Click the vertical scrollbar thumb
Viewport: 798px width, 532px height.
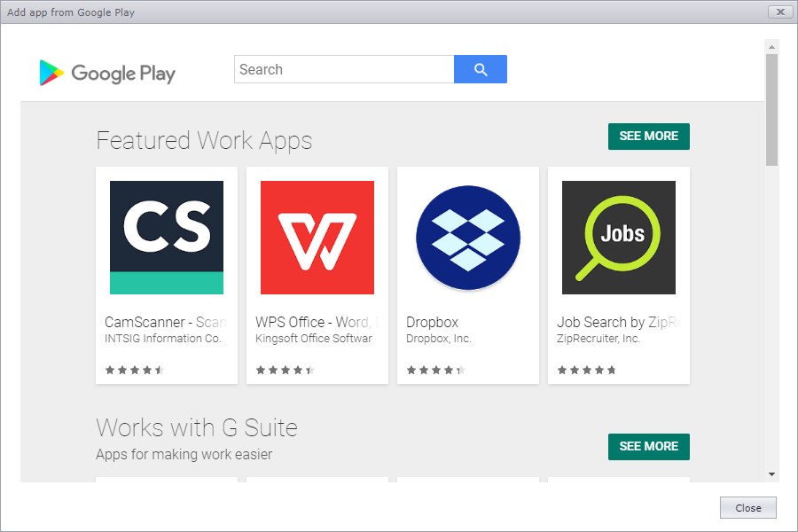[x=771, y=109]
